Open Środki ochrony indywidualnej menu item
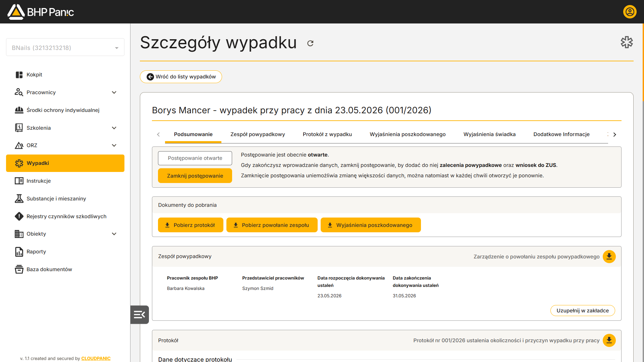 point(65,110)
